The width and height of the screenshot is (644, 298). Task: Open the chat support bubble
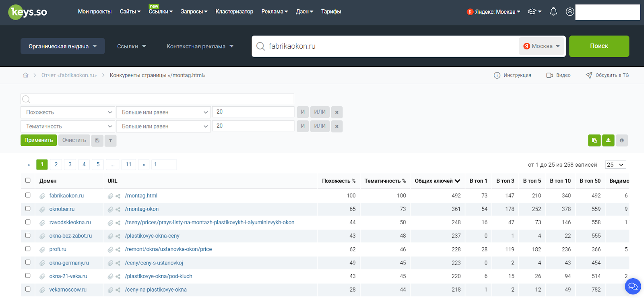coord(633,286)
